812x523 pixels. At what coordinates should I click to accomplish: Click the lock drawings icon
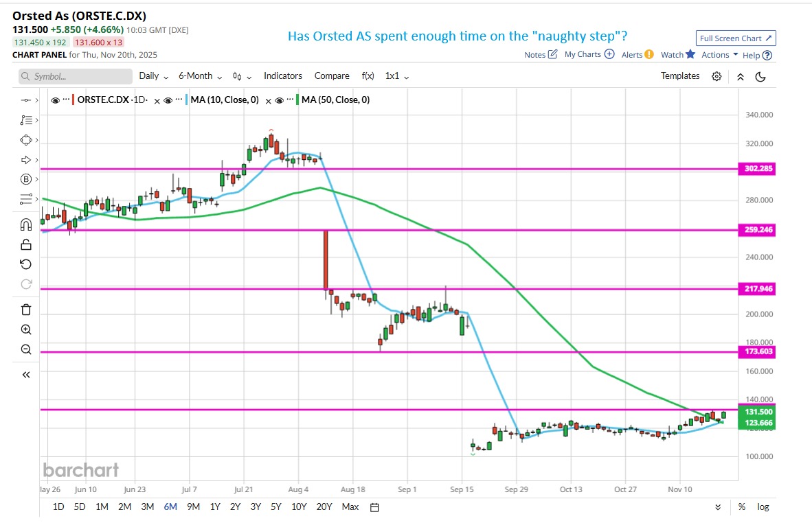(26, 244)
